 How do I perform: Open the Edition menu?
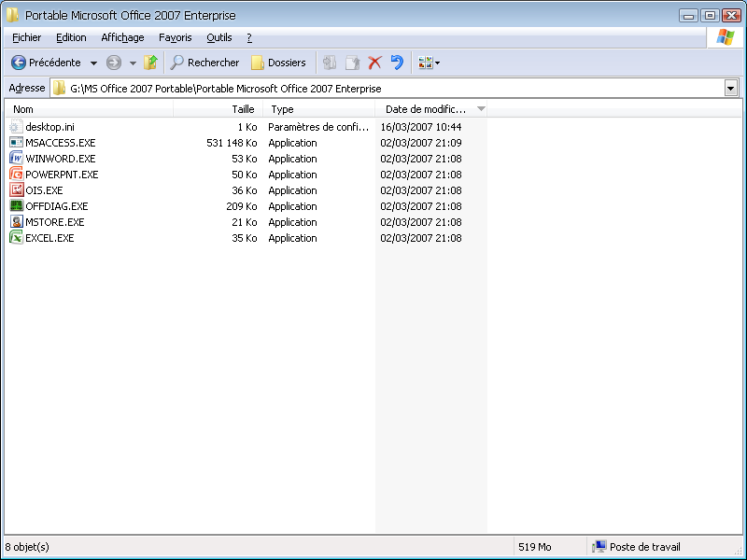click(71, 37)
